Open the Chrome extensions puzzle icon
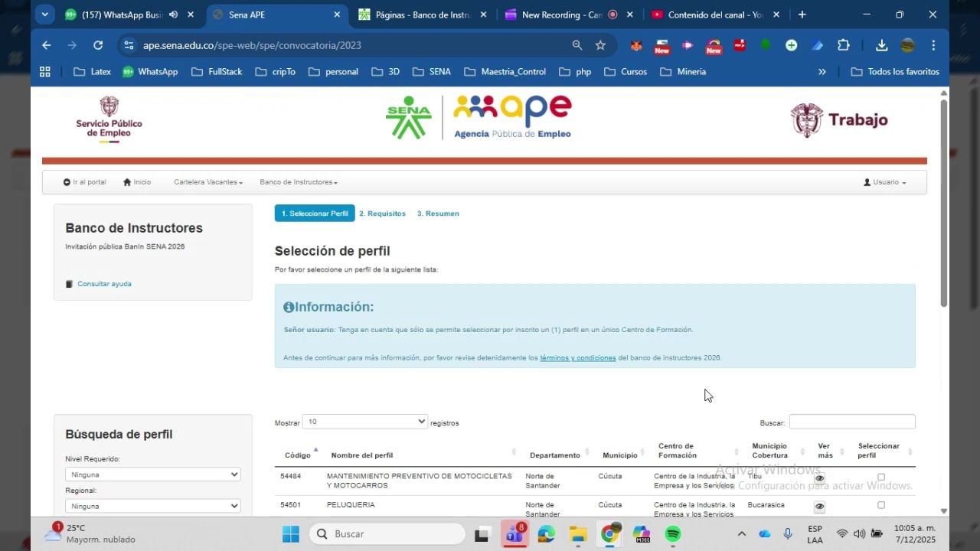The height and width of the screenshot is (551, 980). [x=844, y=45]
